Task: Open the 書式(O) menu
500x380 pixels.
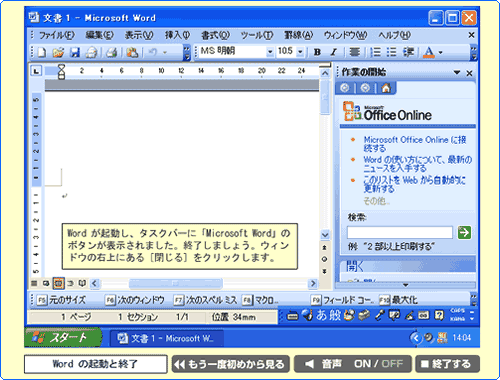Action: pos(215,35)
